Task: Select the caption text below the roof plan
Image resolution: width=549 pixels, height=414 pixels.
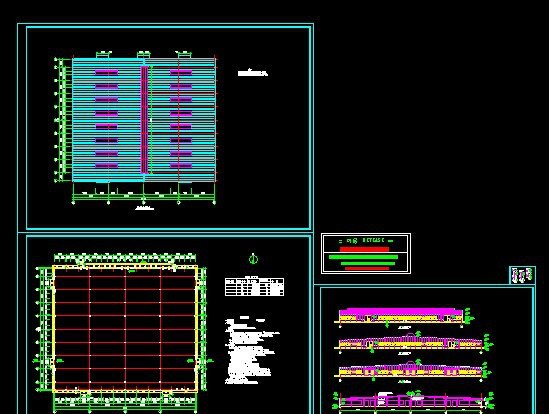Action: tap(145, 208)
